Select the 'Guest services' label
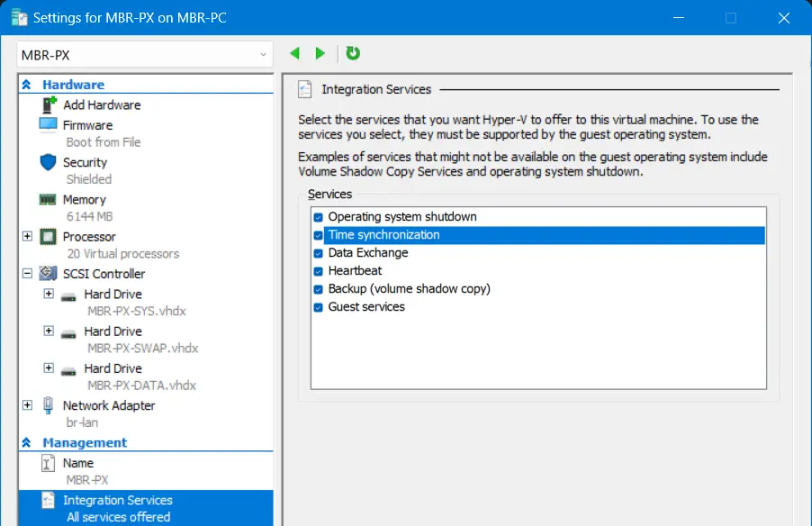Viewport: 812px width, 526px height. [x=366, y=307]
